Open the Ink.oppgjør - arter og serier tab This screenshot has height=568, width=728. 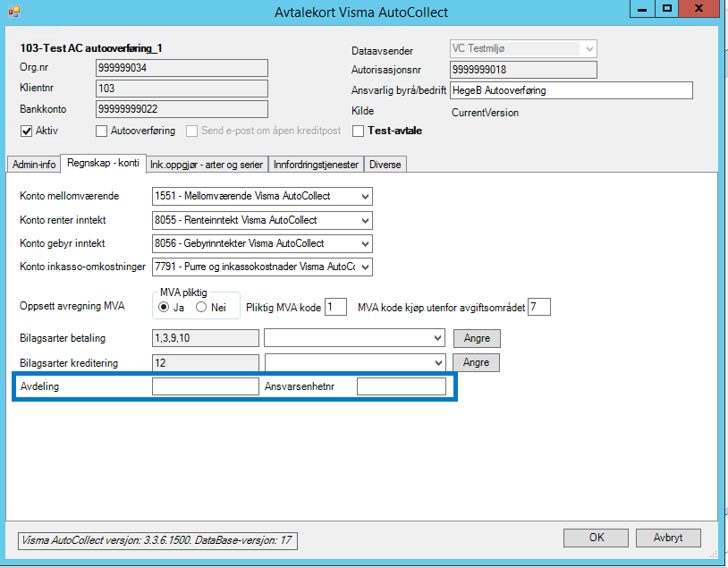pyautogui.click(x=207, y=165)
